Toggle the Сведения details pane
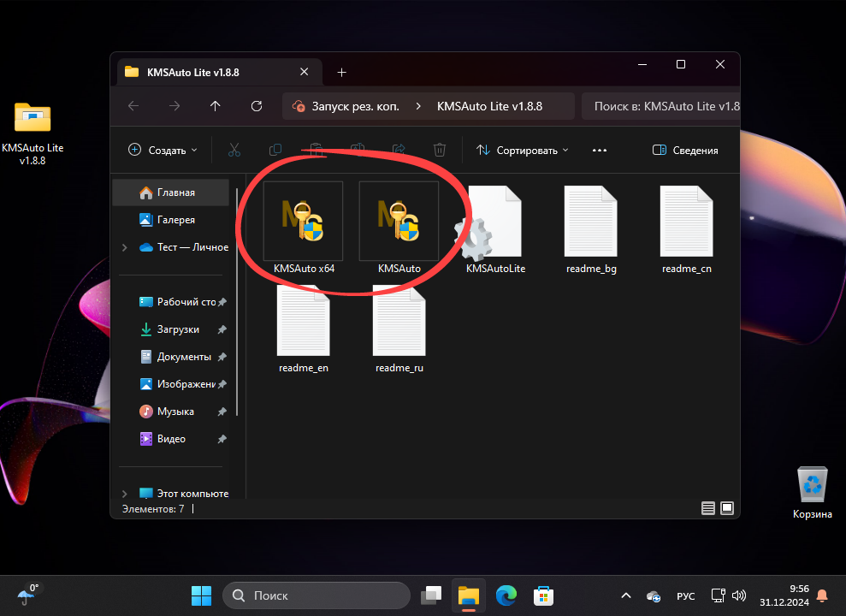The height and width of the screenshot is (616, 846). tap(685, 150)
